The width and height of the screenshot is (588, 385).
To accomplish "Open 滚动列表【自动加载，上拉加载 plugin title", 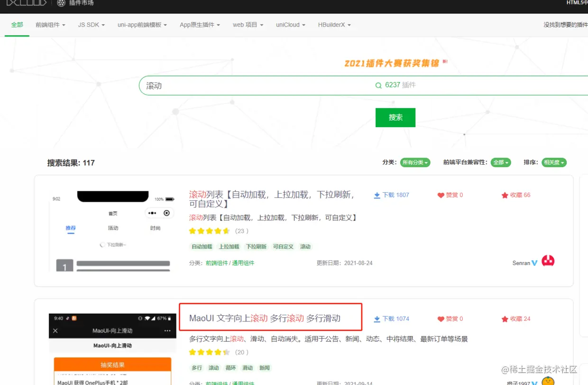I will pos(272,199).
